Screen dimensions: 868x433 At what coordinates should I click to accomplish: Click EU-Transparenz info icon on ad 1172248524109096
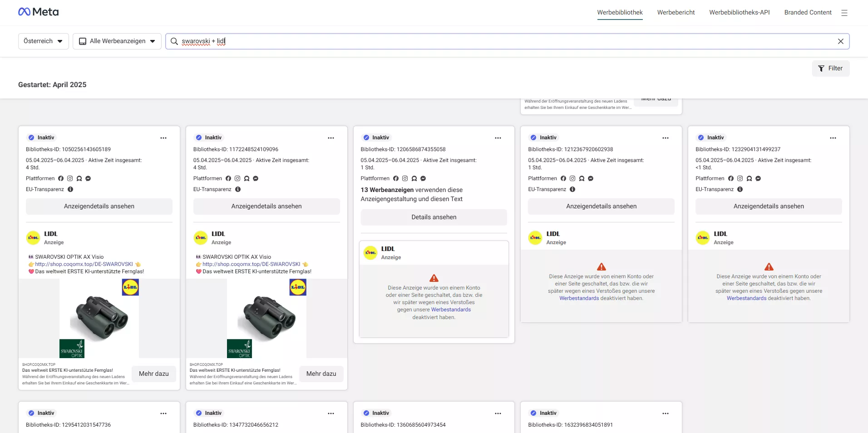[238, 190]
